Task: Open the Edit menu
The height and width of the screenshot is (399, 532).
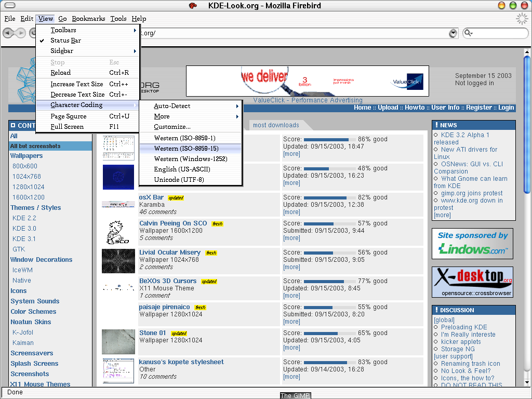Action: pyautogui.click(x=27, y=19)
